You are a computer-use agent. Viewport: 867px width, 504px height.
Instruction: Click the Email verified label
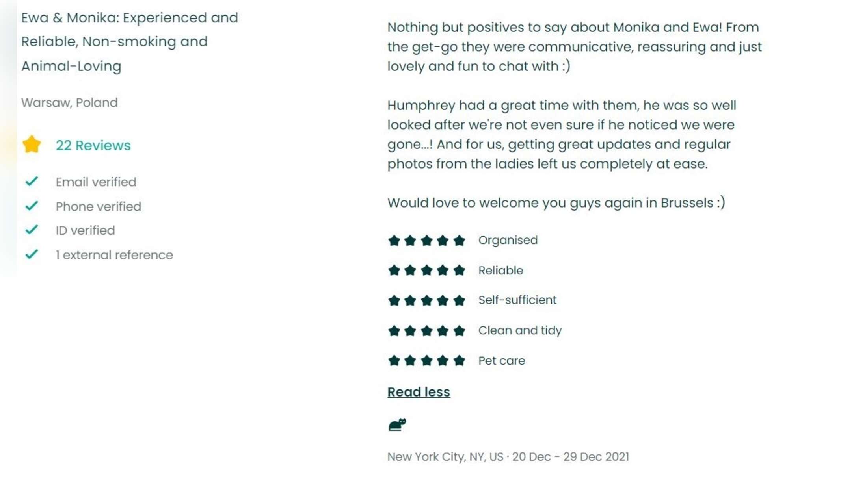pyautogui.click(x=96, y=182)
